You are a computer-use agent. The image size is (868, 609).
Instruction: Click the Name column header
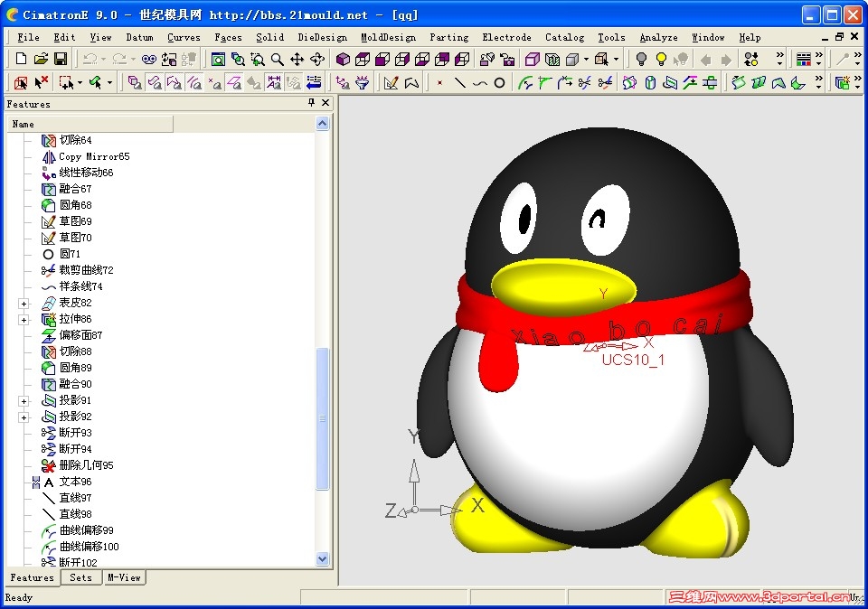pyautogui.click(x=90, y=124)
